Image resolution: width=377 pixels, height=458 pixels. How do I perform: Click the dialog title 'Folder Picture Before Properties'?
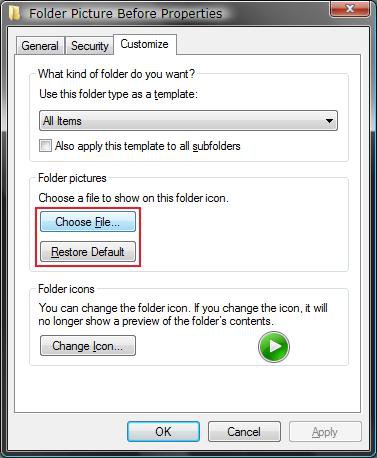pos(126,14)
